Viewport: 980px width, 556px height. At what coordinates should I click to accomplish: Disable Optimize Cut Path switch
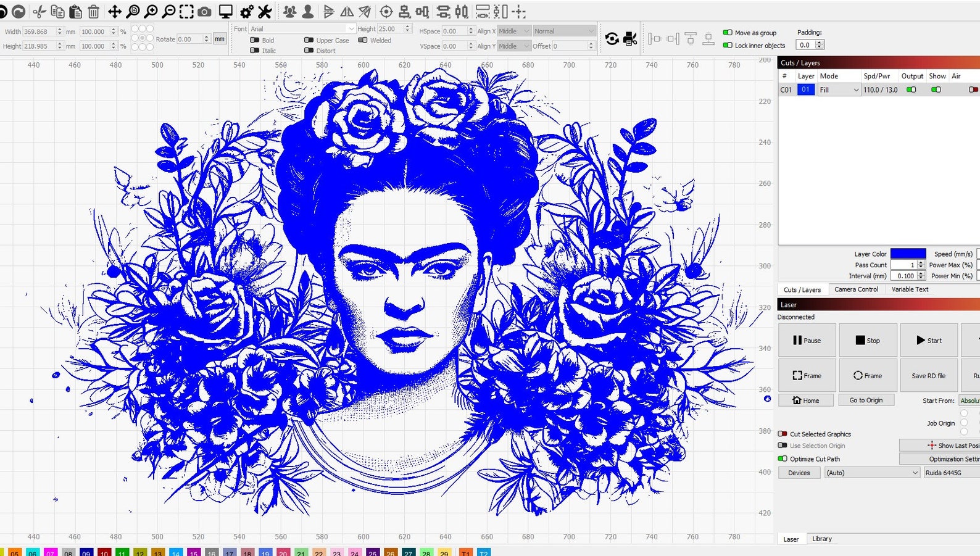(x=783, y=458)
